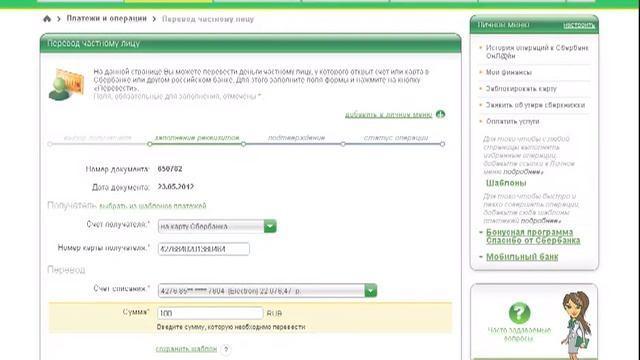Click the заполнение реквизитов progress step
The width and height of the screenshot is (640, 360).
point(197,138)
